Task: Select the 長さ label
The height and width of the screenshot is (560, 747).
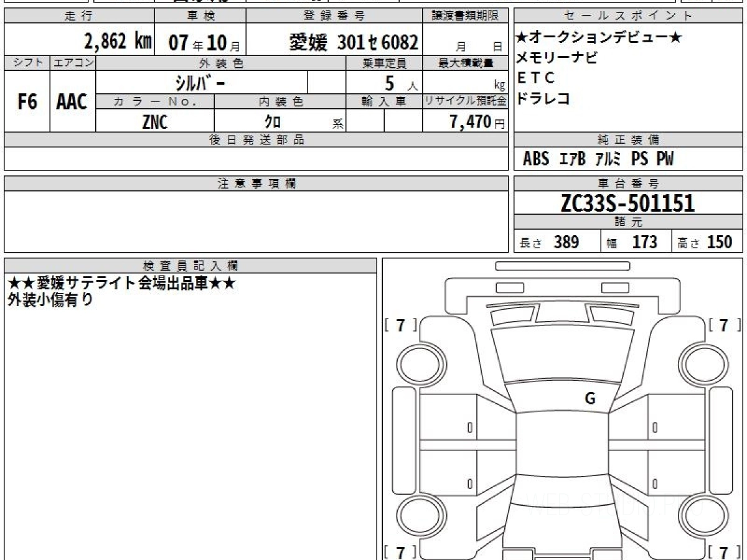Action: click(532, 244)
